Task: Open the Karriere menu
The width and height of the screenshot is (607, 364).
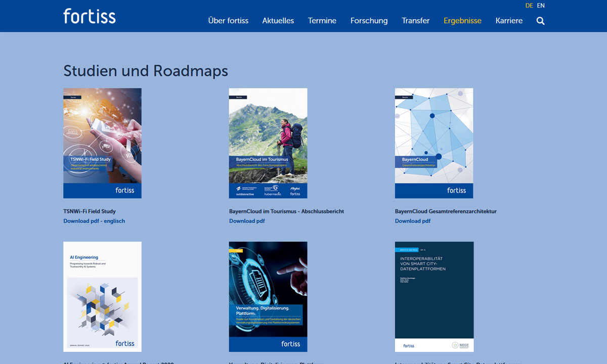Action: tap(509, 21)
